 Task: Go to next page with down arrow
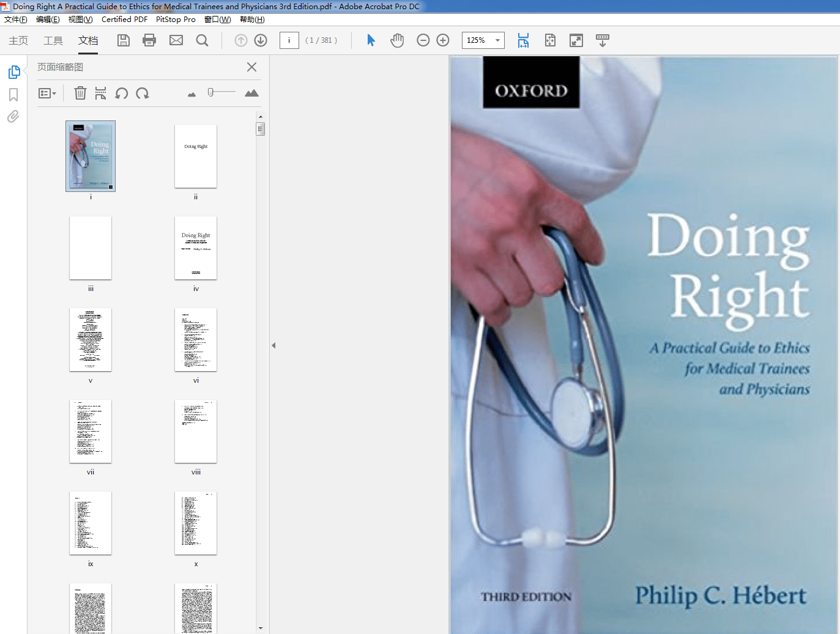click(x=260, y=40)
